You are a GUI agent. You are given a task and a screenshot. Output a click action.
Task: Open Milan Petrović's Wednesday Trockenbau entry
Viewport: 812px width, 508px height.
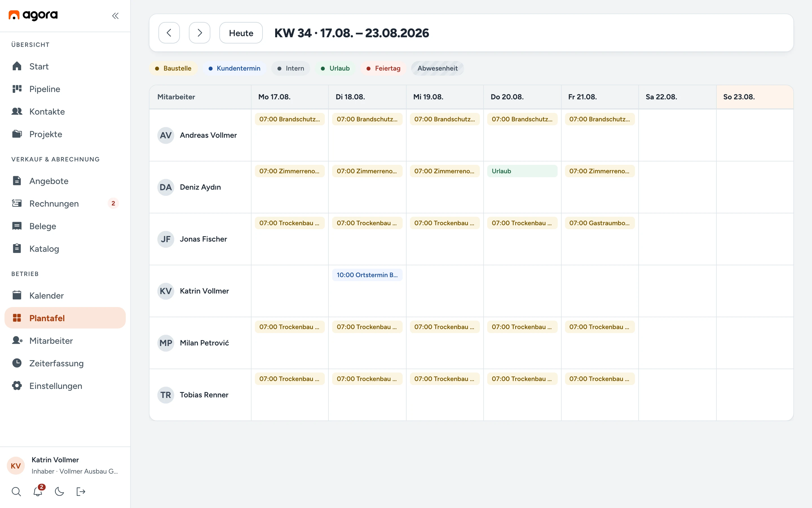[x=445, y=327]
